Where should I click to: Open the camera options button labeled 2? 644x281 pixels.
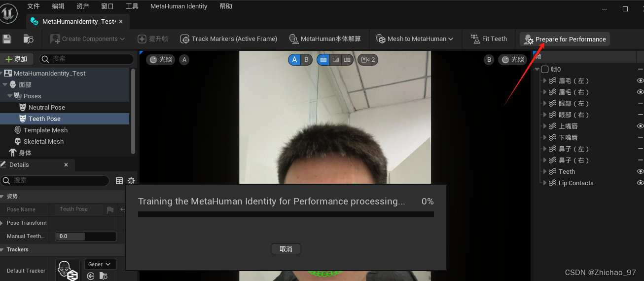pyautogui.click(x=368, y=60)
